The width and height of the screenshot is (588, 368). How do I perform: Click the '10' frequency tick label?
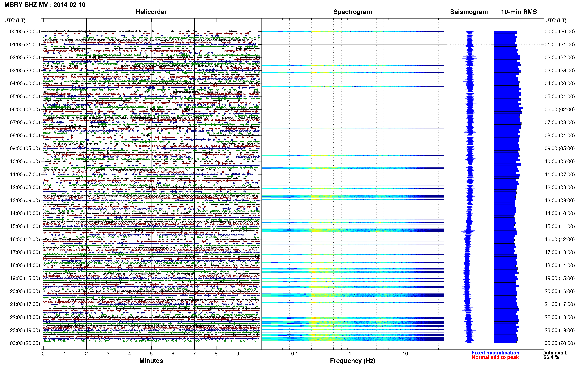[405, 354]
